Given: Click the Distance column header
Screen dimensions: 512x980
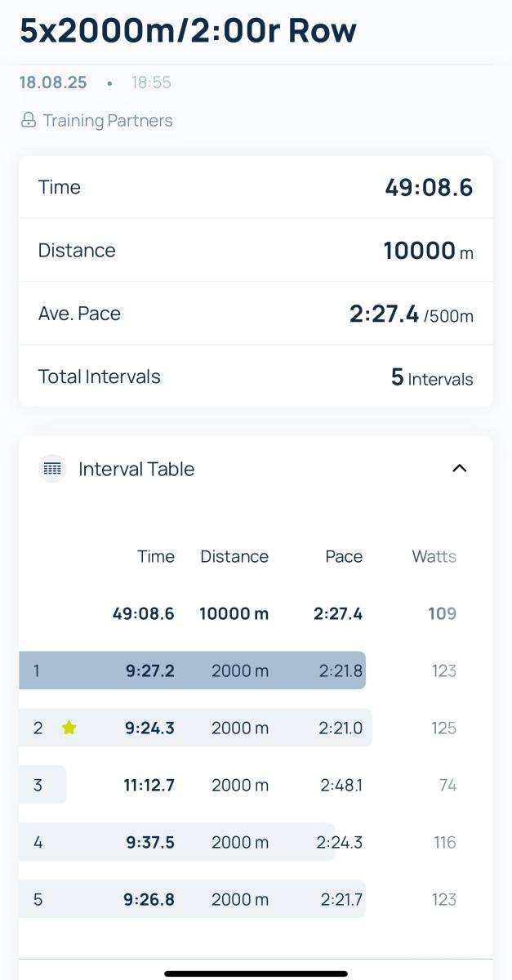Looking at the screenshot, I should 234,557.
